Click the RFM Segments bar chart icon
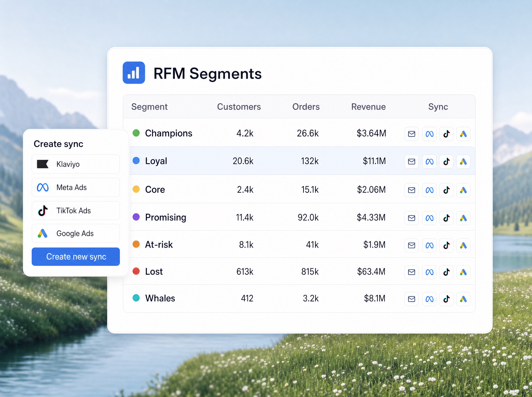 pyautogui.click(x=134, y=73)
